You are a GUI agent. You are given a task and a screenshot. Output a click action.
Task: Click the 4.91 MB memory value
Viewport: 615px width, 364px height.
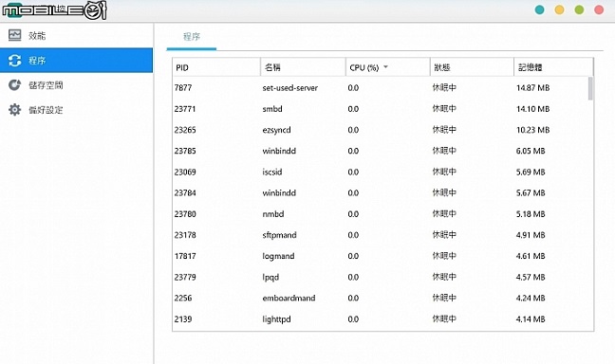531,235
